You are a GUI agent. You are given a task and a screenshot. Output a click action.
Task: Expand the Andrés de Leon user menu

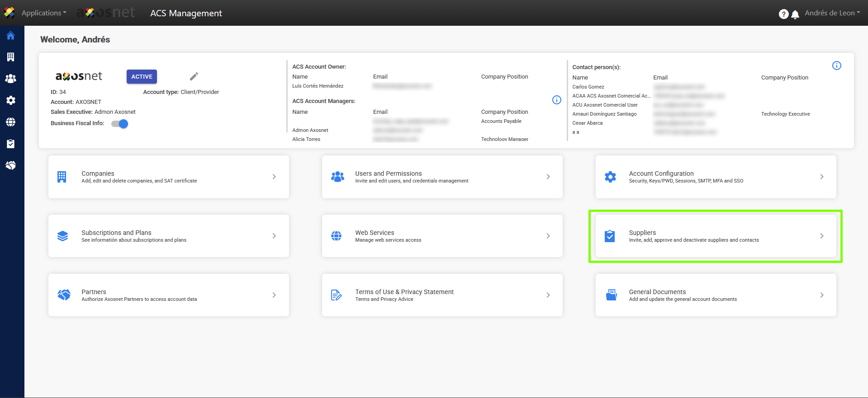pos(832,13)
